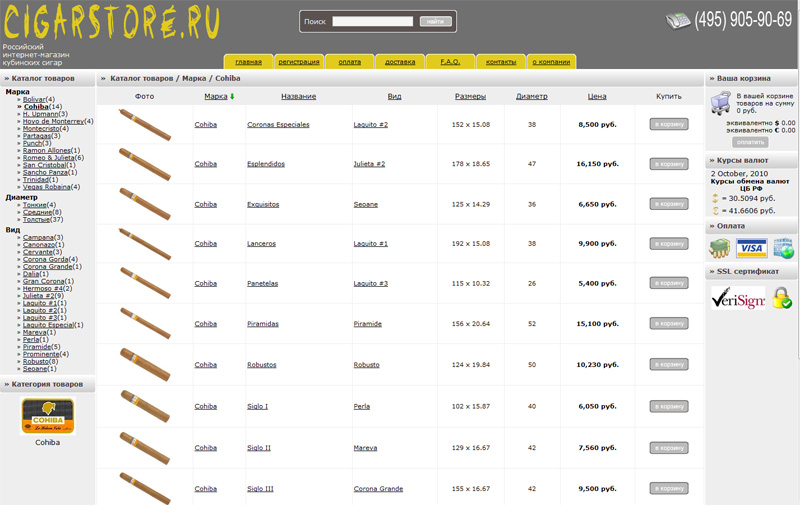This screenshot has height=505, width=800.
Task: Focus the Поиск search input field
Action: pos(372,21)
